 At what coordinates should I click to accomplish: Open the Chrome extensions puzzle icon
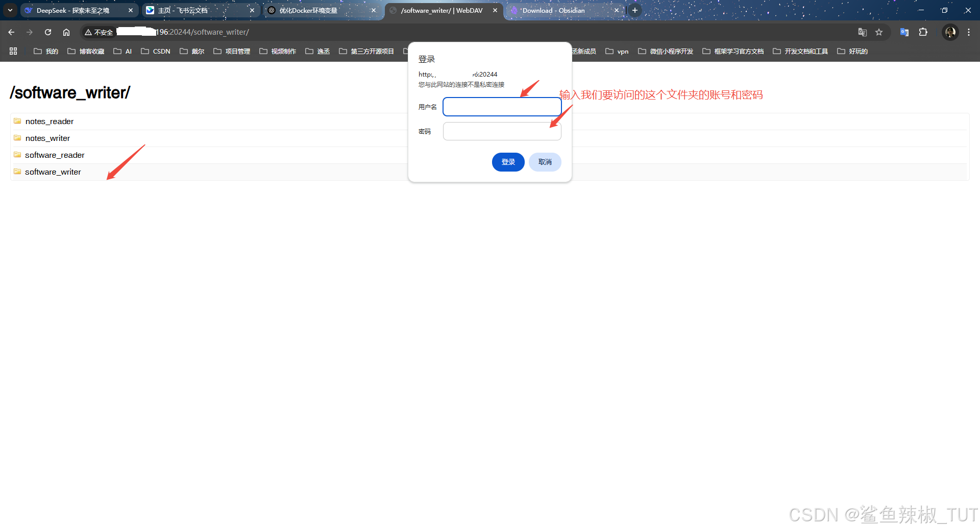[923, 32]
